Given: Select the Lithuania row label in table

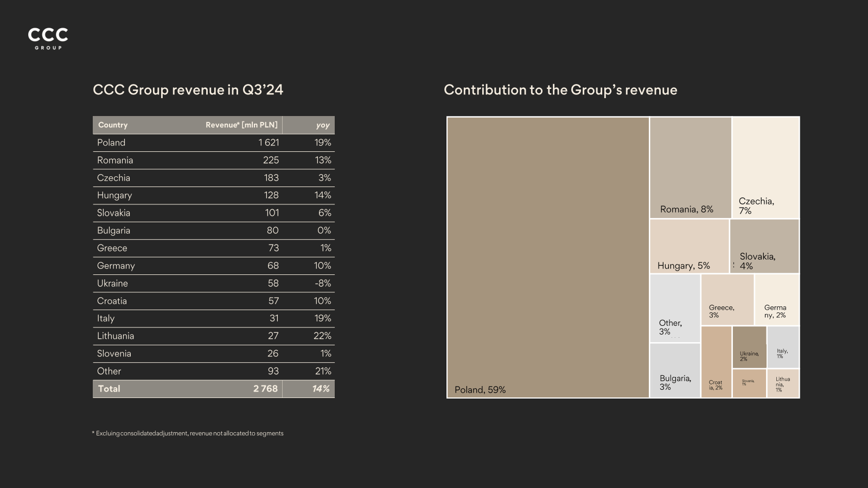Looking at the screenshot, I should click(x=116, y=336).
